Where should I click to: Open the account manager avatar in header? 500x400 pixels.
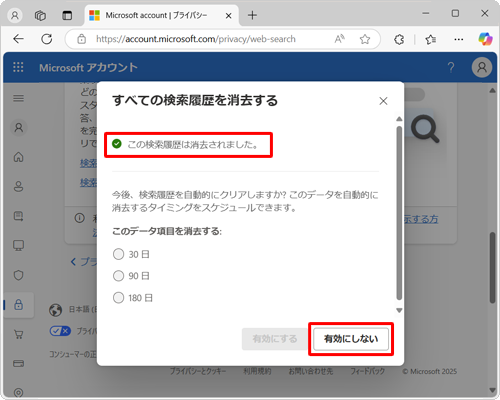click(x=482, y=67)
